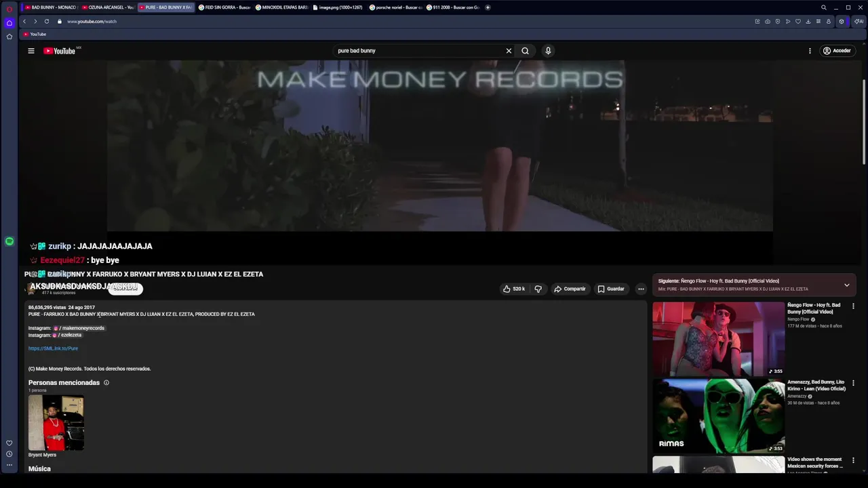Go back in browser history
This screenshot has width=868, height=488.
point(24,22)
